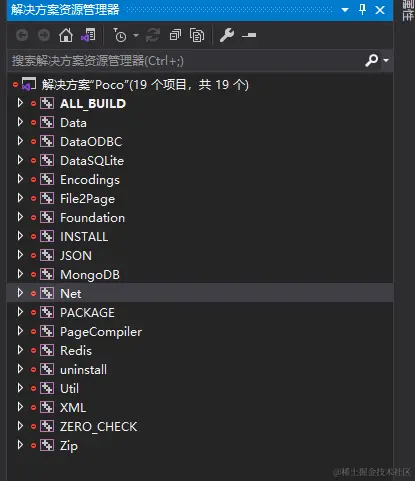Click the Home icon in toolbar
The width and height of the screenshot is (415, 481).
point(66,35)
